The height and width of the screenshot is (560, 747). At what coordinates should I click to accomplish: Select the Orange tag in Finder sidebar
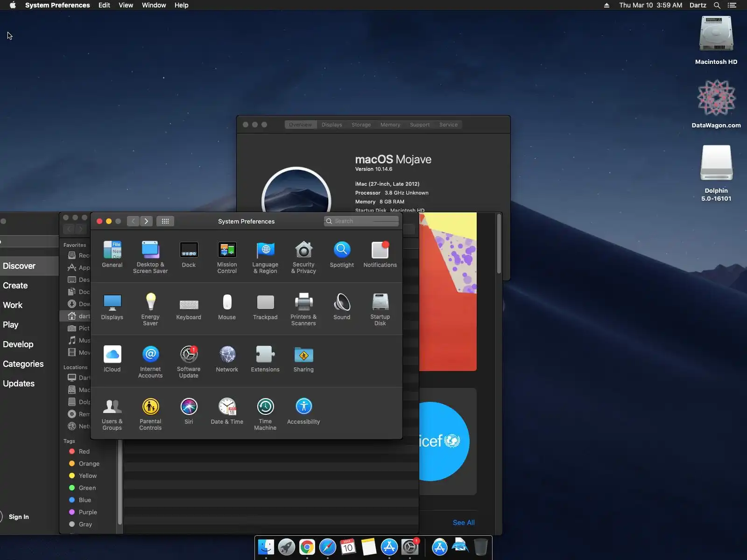click(89, 463)
